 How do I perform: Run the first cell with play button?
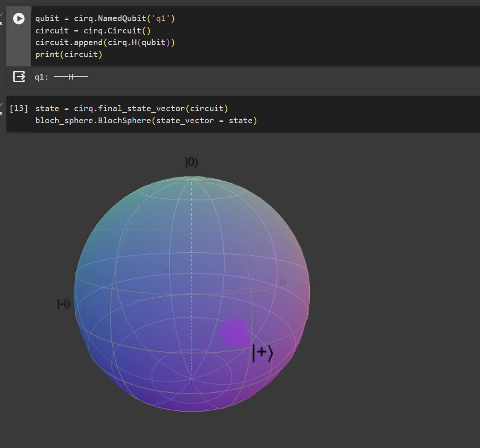point(19,18)
